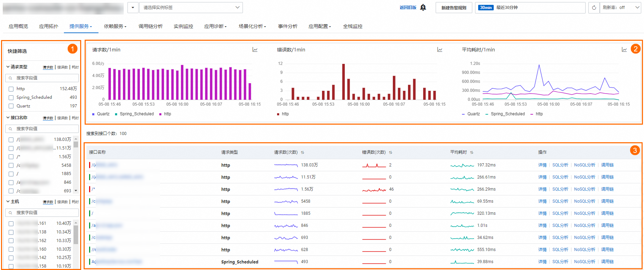Check the /* interface checkbox

[11, 157]
